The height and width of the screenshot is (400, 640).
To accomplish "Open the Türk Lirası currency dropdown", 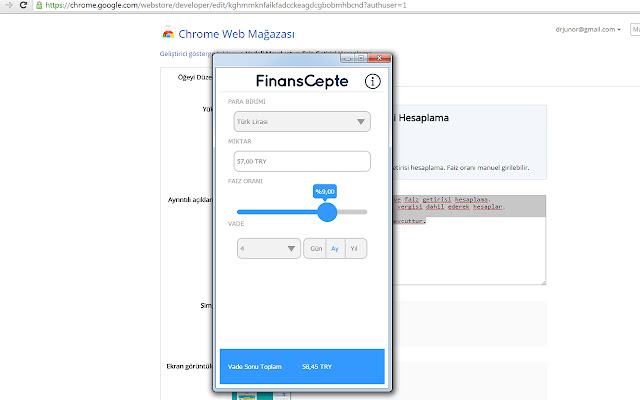I will 302,122.
